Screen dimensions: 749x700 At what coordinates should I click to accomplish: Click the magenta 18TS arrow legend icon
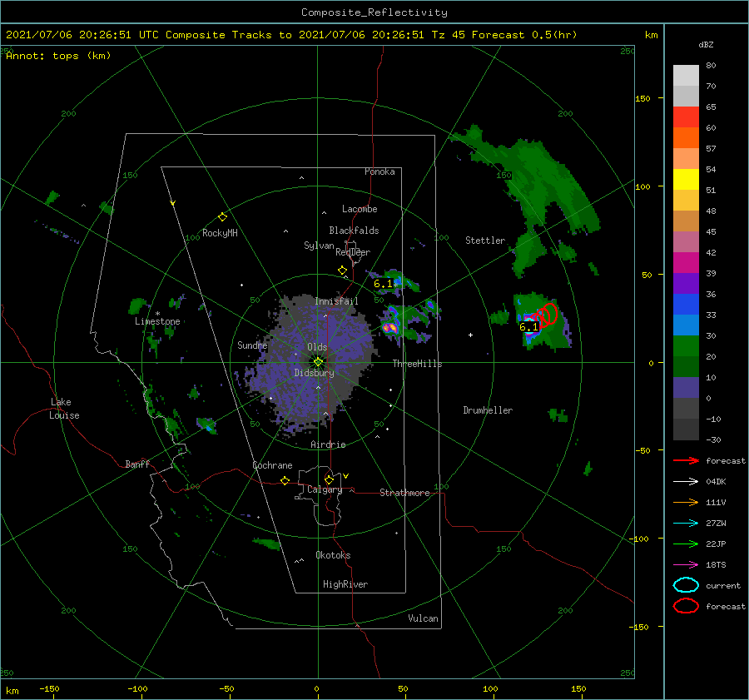coord(686,565)
